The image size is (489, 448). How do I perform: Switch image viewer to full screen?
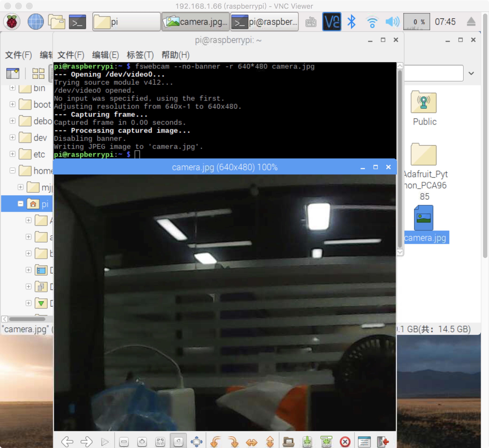tap(196, 442)
